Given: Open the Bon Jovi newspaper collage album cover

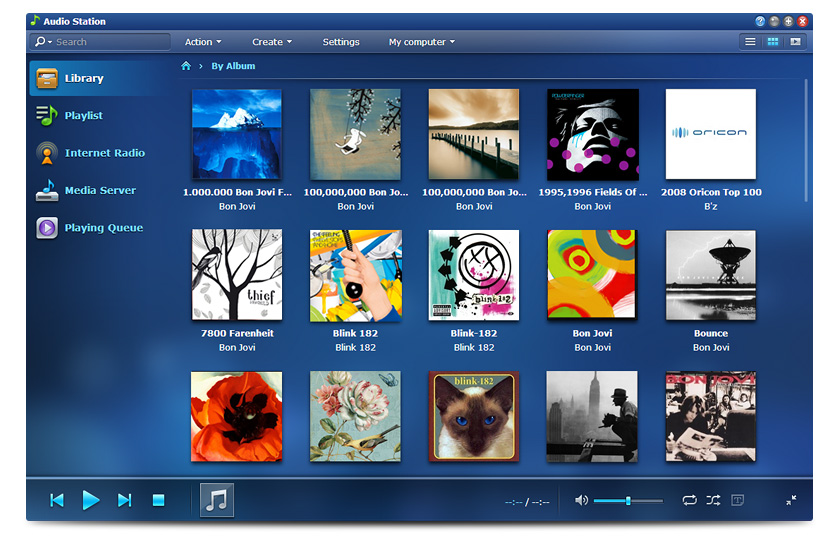Looking at the screenshot, I should point(711,416).
